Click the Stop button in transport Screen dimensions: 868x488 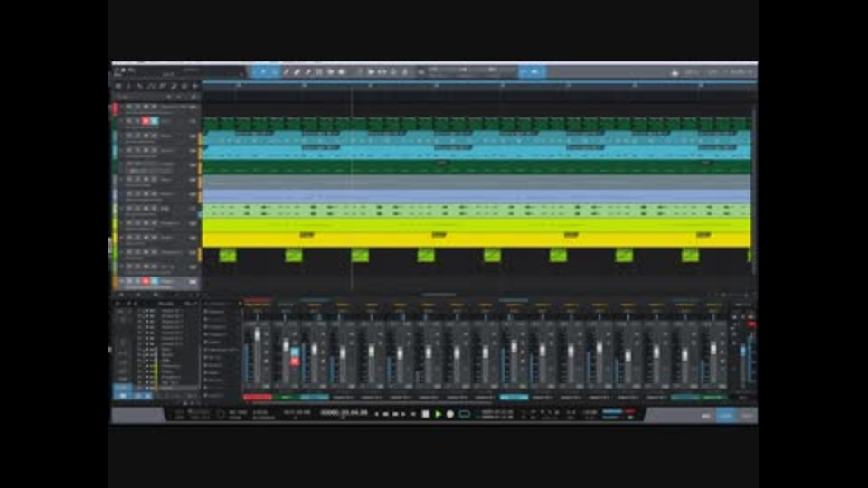tap(425, 414)
